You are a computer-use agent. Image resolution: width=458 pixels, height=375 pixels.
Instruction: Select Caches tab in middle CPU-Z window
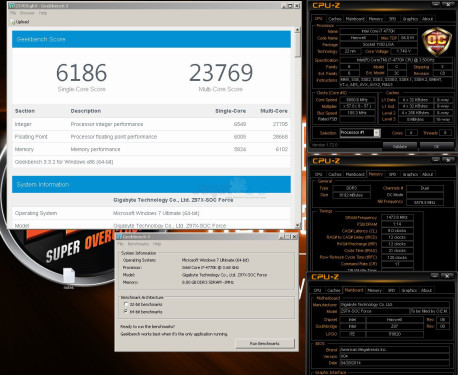(x=335, y=174)
